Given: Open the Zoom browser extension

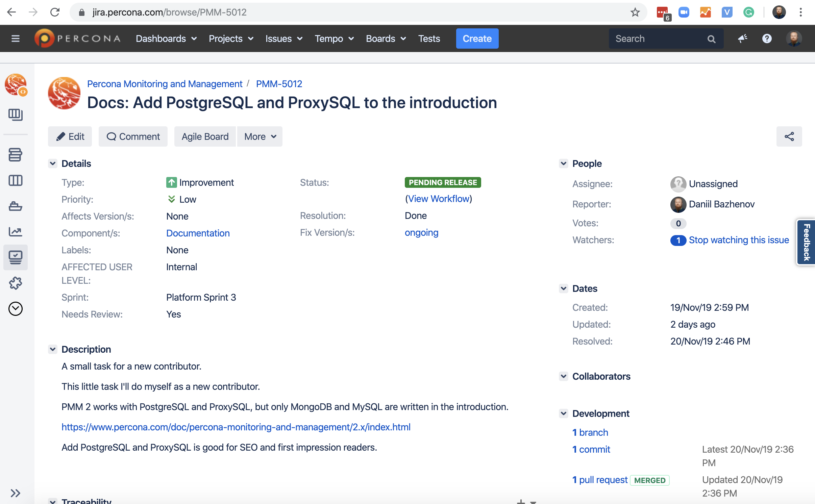Looking at the screenshot, I should pos(684,12).
